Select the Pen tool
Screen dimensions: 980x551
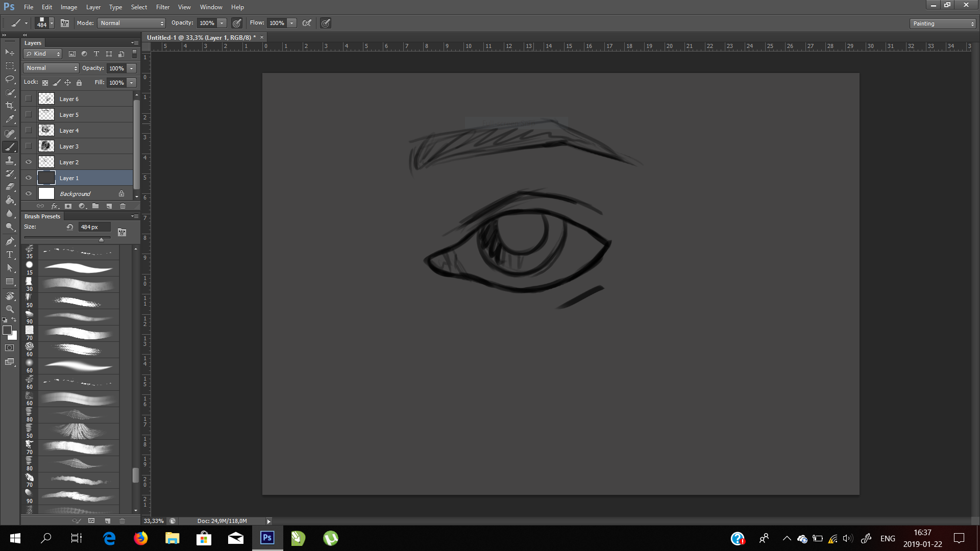click(10, 241)
